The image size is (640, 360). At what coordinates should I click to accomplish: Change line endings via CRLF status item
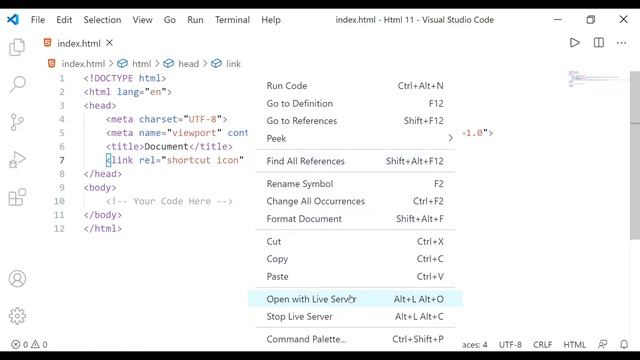pyautogui.click(x=542, y=344)
